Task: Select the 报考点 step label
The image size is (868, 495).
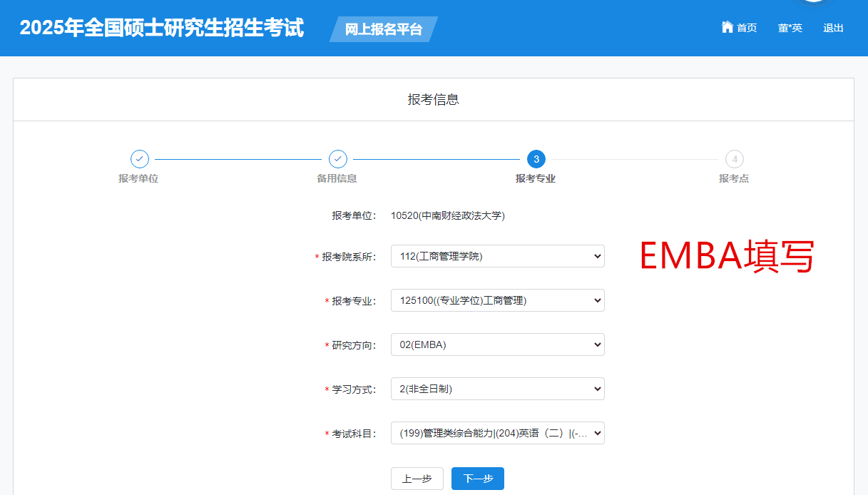Action: 734,178
